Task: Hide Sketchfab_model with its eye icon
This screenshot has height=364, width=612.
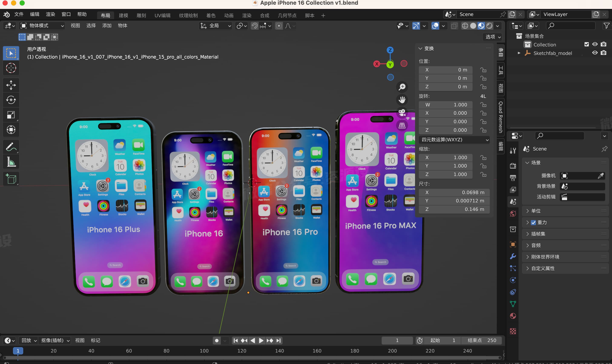Action: pyautogui.click(x=595, y=53)
